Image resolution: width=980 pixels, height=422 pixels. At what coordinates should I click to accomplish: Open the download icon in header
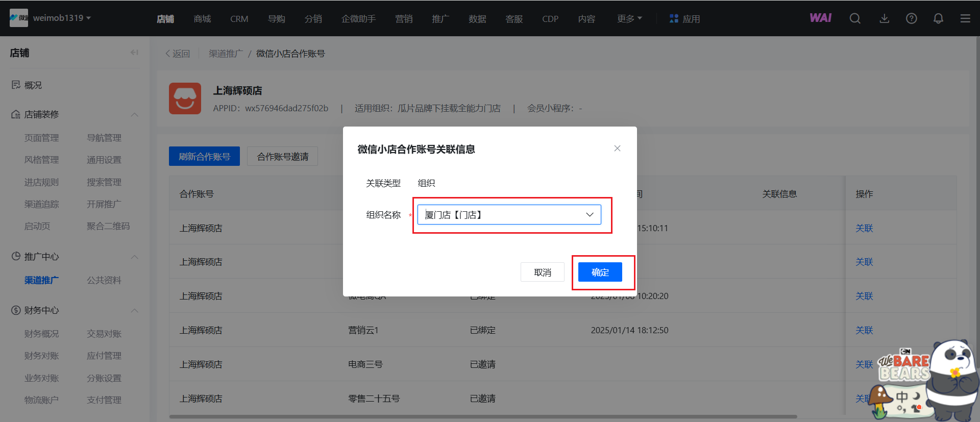[885, 19]
